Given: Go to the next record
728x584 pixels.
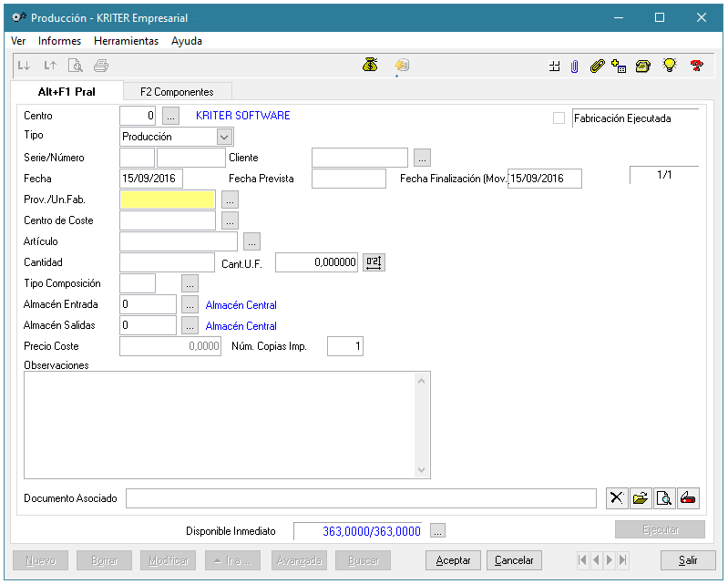Looking at the screenshot, I should click(610, 560).
